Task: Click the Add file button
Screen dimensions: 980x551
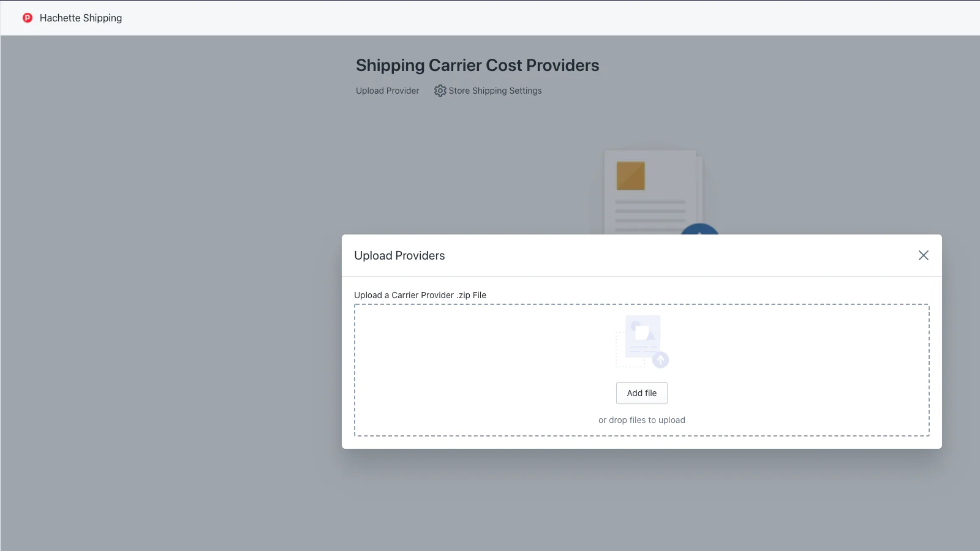Action: coord(642,393)
